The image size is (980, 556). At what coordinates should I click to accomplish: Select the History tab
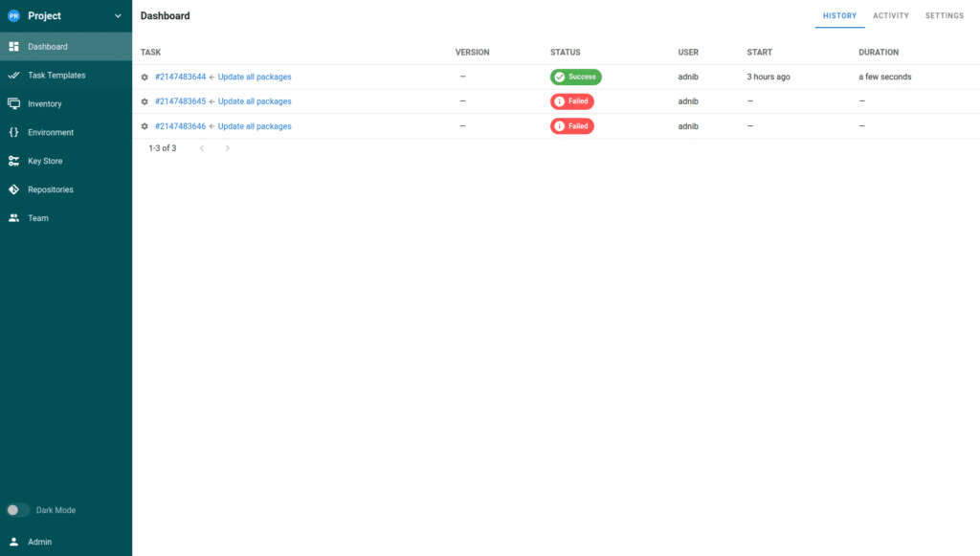[x=839, y=16]
